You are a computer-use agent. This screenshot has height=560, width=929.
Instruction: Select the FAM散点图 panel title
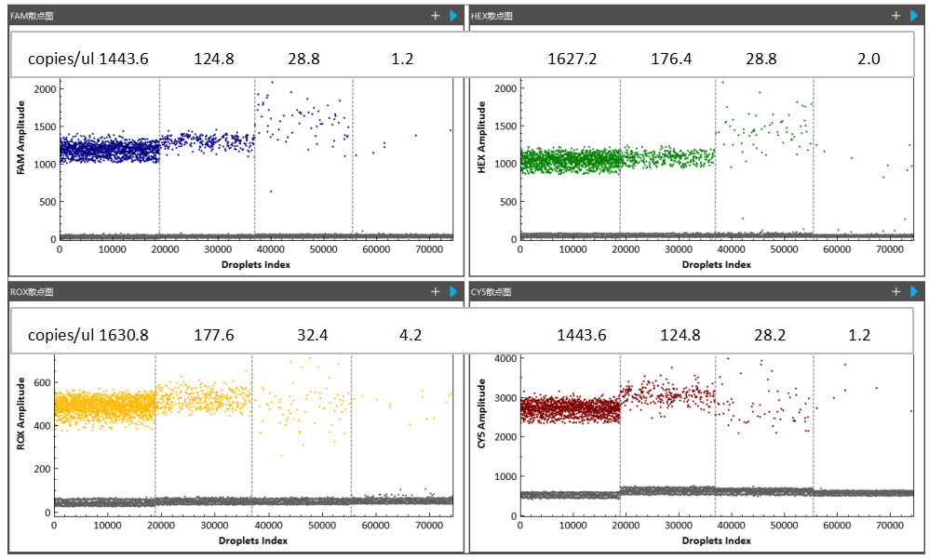34,16
